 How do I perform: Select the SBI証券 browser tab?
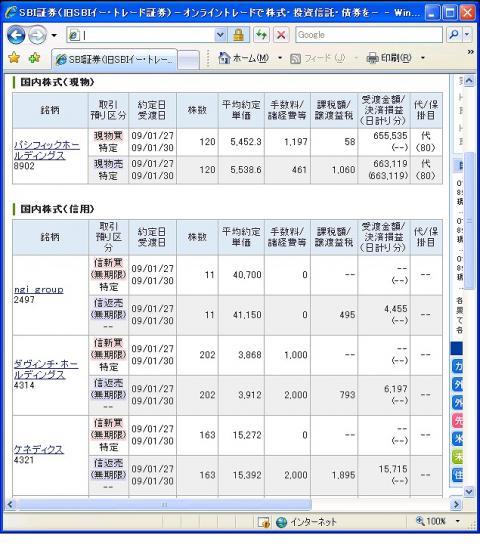point(115,59)
